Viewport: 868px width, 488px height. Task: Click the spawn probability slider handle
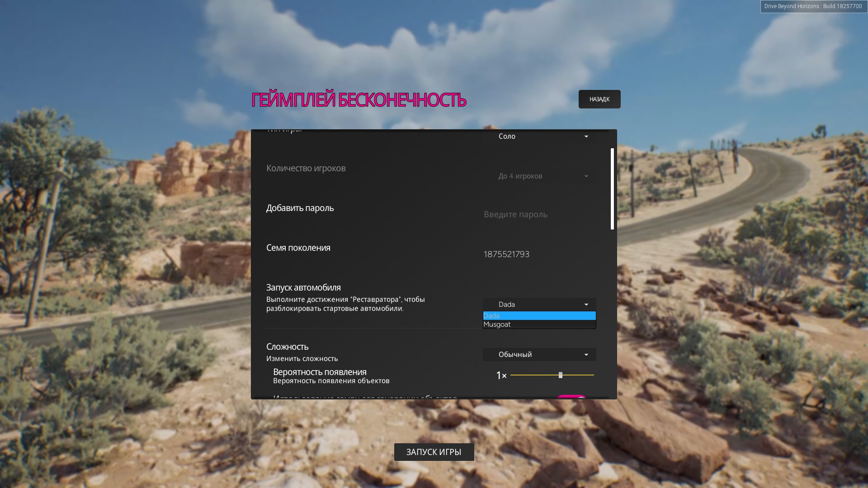561,375
